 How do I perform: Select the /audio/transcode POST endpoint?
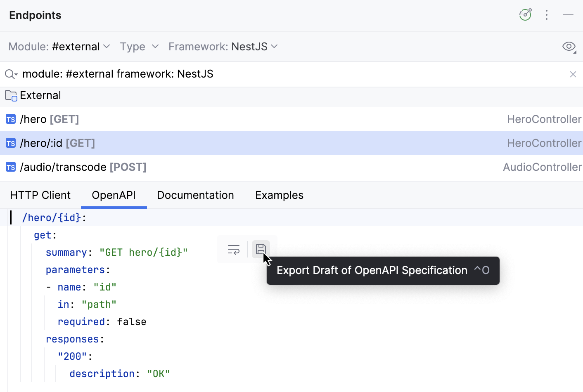point(83,167)
